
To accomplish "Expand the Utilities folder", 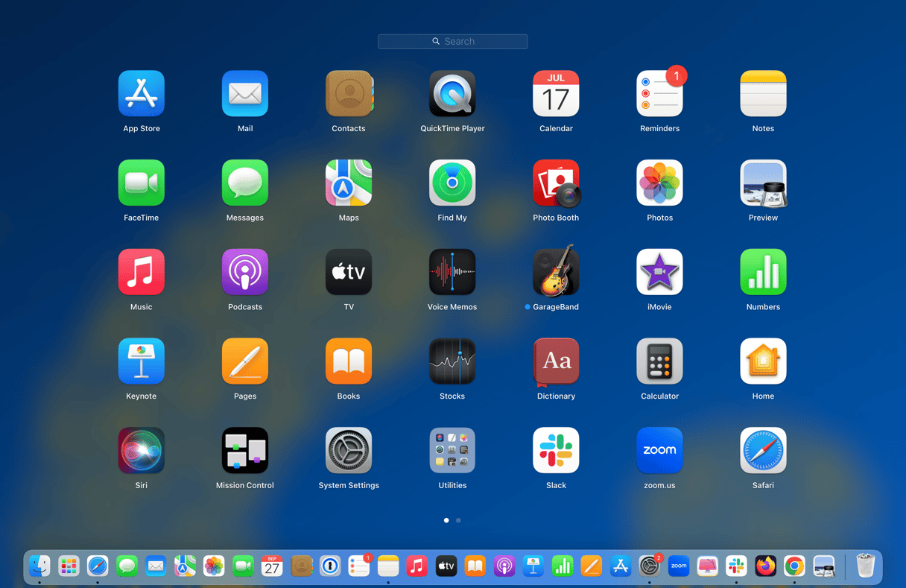I will point(452,450).
